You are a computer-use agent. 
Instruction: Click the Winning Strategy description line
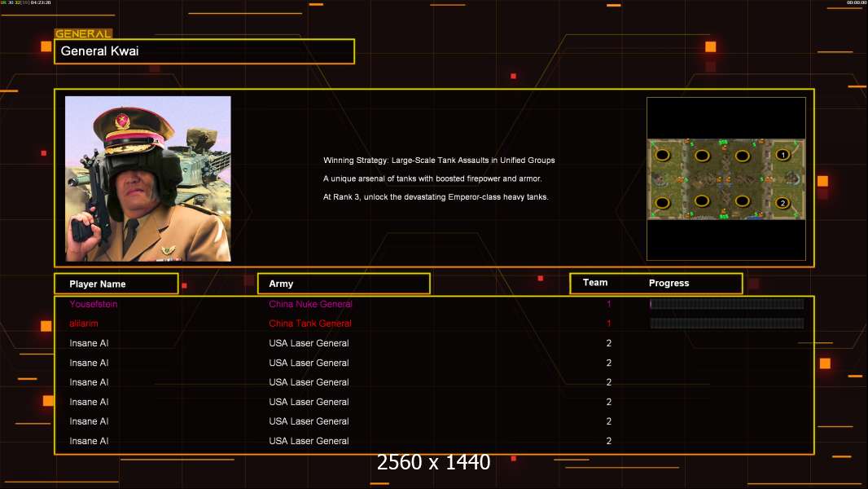439,161
